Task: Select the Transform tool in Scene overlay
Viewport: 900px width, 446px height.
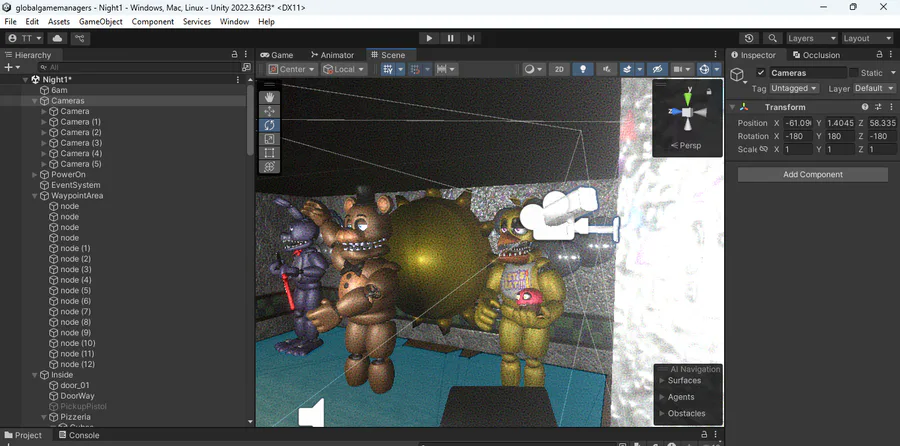Action: click(269, 166)
